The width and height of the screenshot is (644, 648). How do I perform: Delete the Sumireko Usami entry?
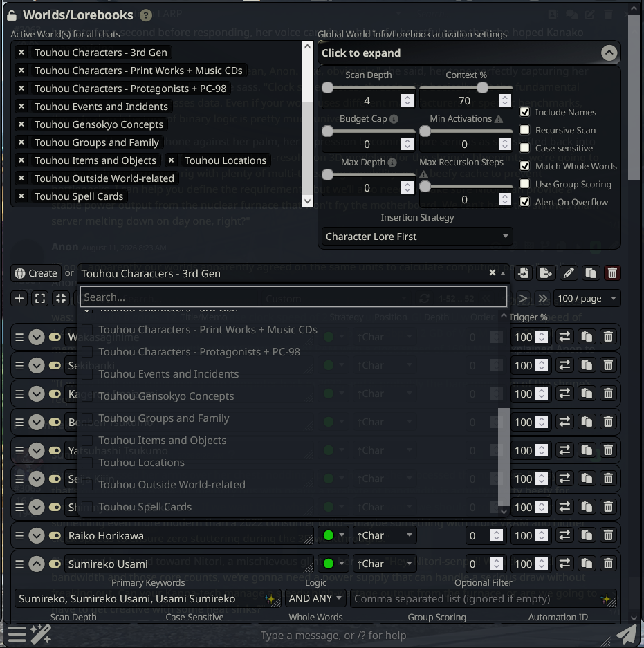click(x=608, y=564)
